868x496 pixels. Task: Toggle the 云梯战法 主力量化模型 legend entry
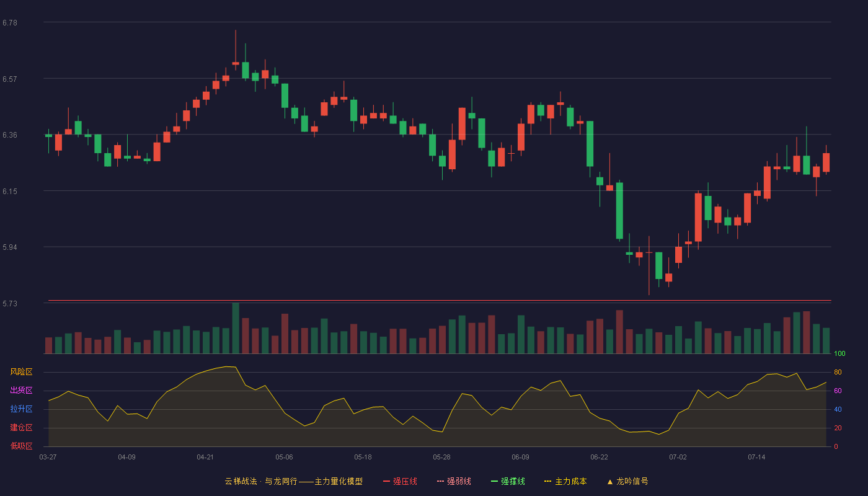(294, 481)
